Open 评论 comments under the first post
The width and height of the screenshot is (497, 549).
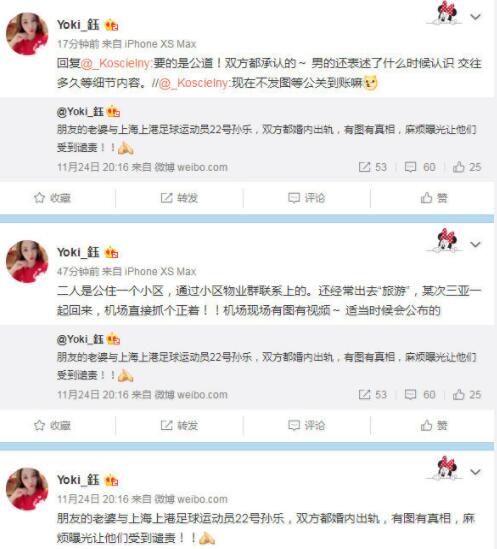click(306, 198)
